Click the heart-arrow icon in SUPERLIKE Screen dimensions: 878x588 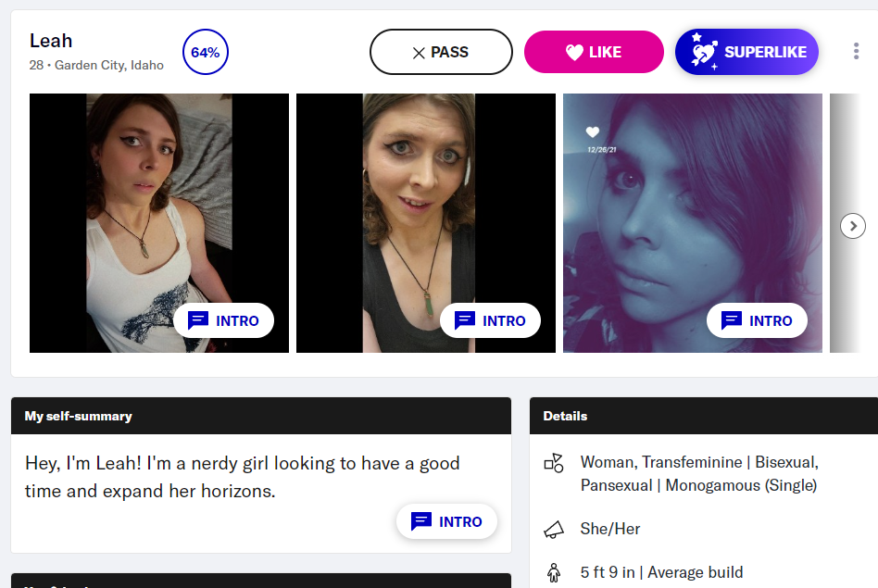[703, 52]
